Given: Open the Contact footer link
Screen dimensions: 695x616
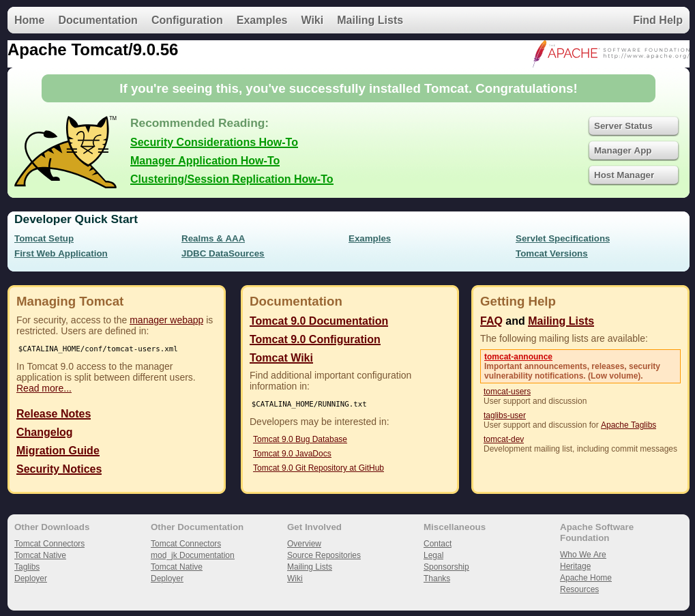Looking at the screenshot, I should click(x=437, y=544).
